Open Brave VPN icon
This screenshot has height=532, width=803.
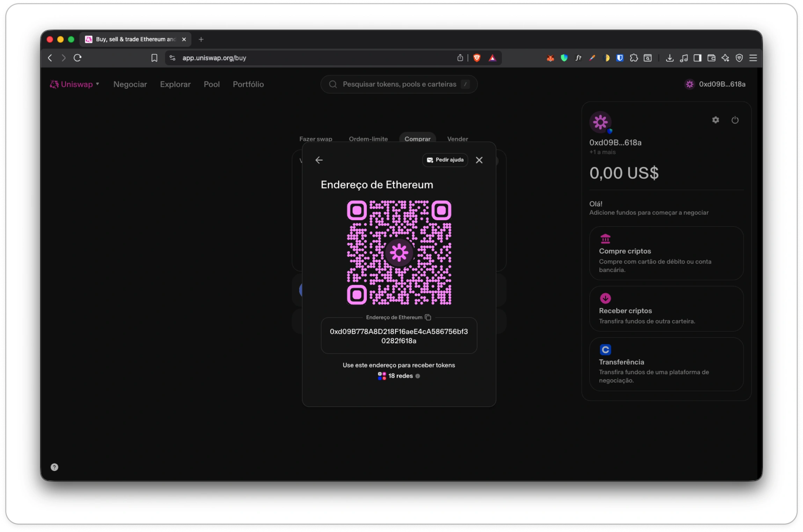[x=739, y=58]
